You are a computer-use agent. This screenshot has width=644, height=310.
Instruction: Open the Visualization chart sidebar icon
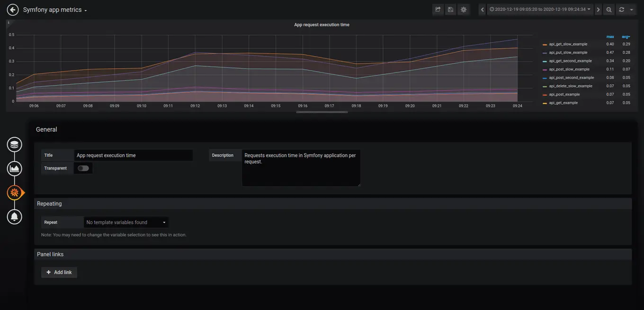click(15, 169)
